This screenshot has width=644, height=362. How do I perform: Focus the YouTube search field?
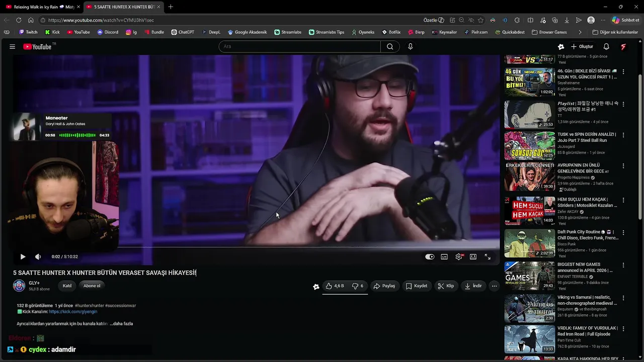(300, 46)
